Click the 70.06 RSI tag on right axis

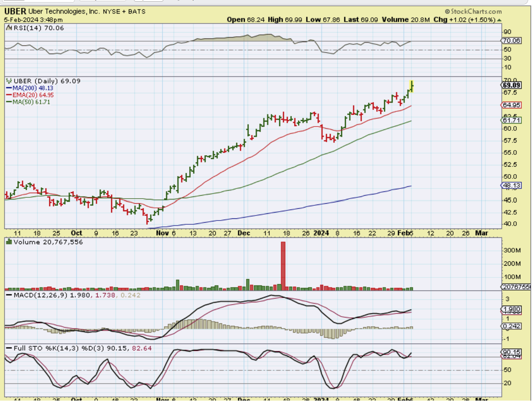(x=511, y=41)
